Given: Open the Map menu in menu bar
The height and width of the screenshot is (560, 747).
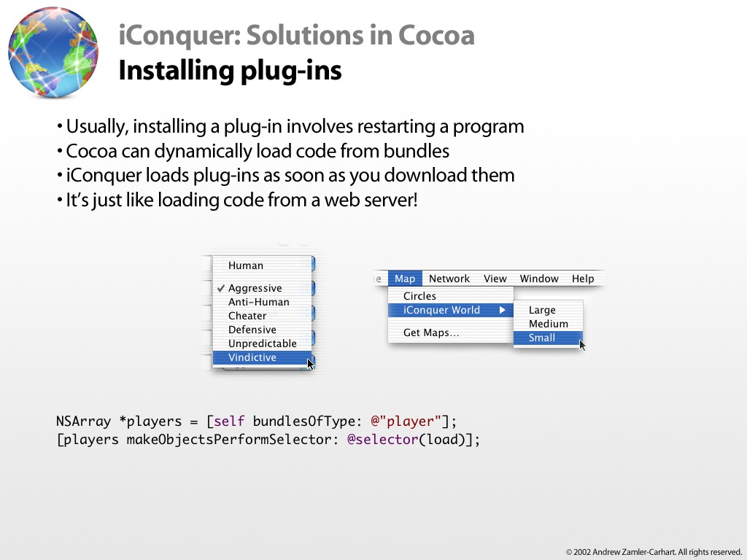Looking at the screenshot, I should (405, 279).
